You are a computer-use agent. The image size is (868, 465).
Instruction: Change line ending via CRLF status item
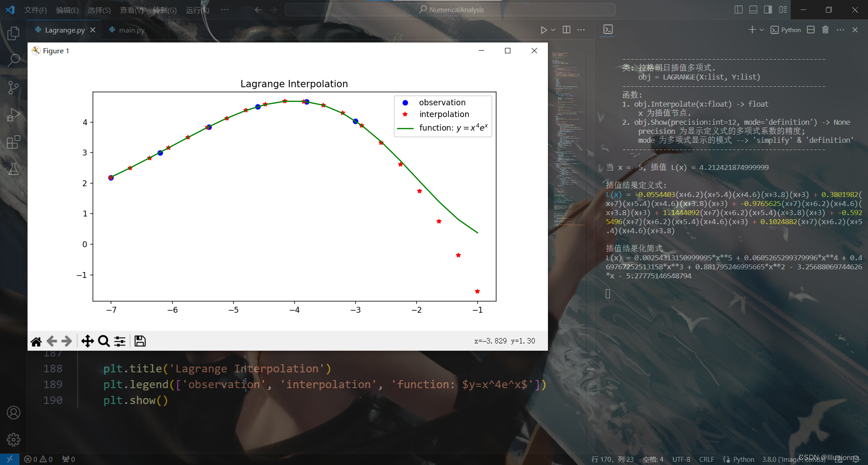click(x=707, y=459)
